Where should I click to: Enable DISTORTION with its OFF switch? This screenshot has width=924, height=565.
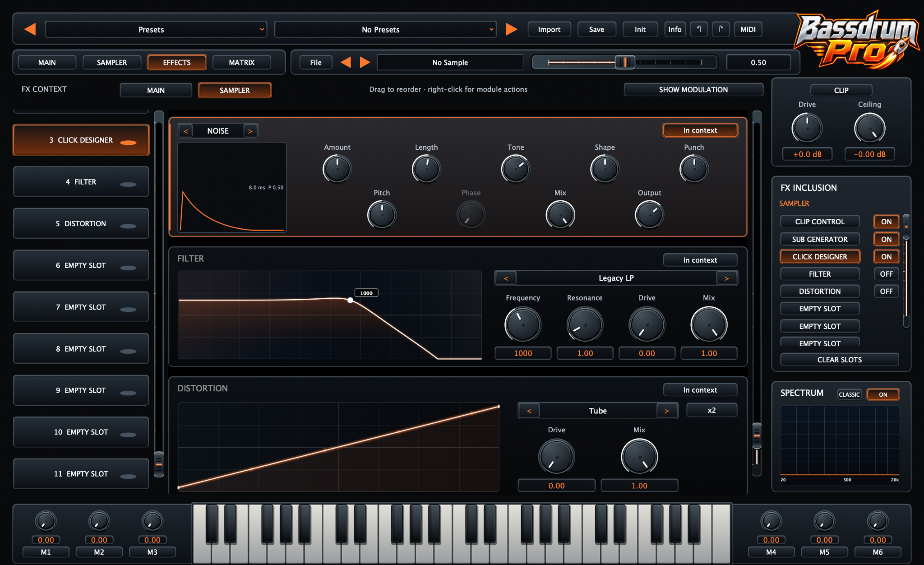point(886,291)
